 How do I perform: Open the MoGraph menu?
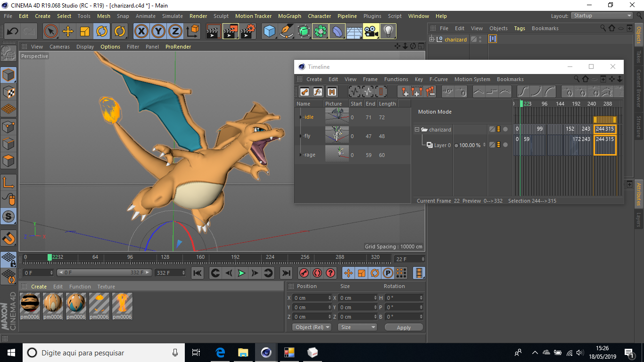[x=289, y=16]
